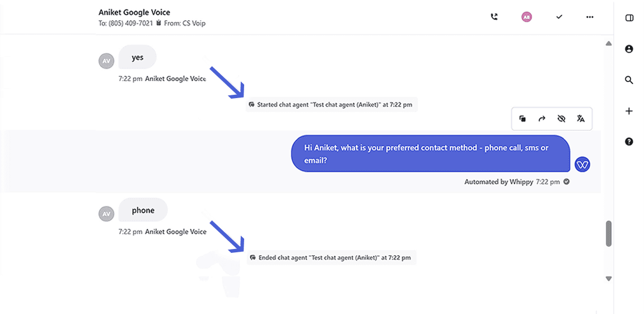Open the help question mark icon
The height and width of the screenshot is (314, 644).
(629, 142)
